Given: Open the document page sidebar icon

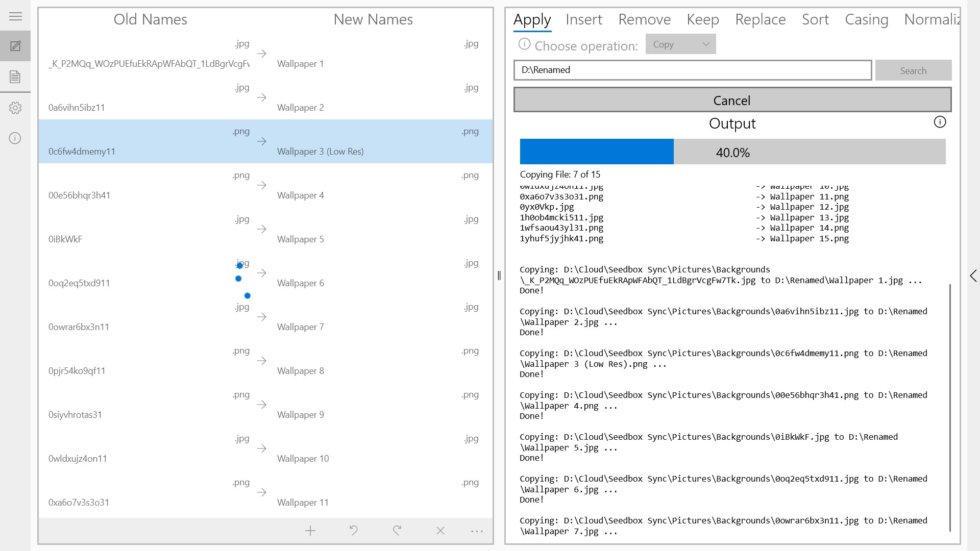Looking at the screenshot, I should (15, 77).
